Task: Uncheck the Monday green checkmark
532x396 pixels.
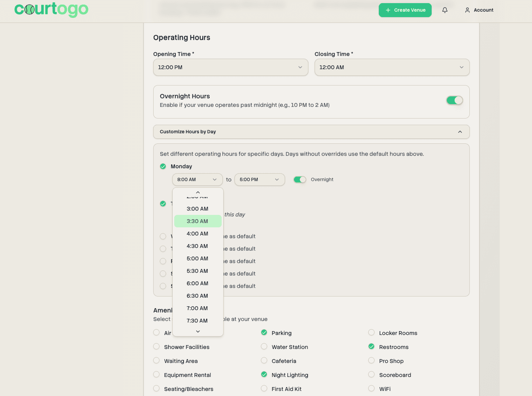Action: [x=163, y=166]
